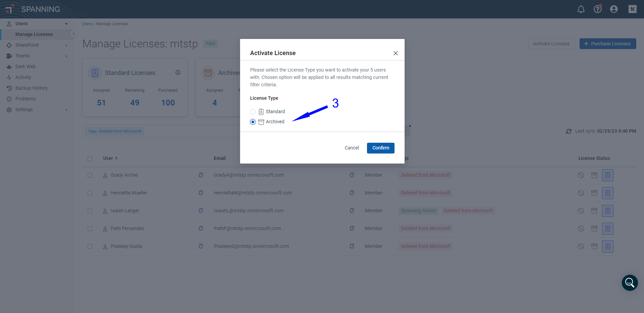Click archived license icon for Henrietta Mueller
The width and height of the screenshot is (644, 313).
pos(594,193)
